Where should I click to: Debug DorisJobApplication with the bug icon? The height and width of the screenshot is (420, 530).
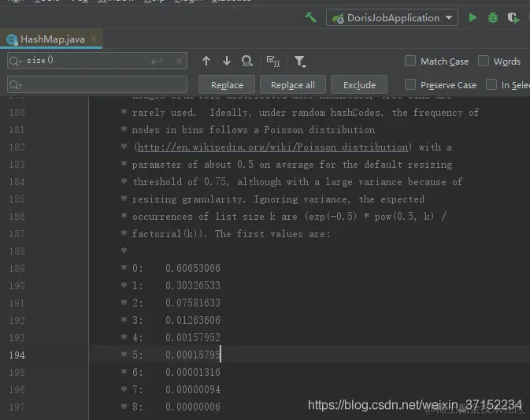coord(492,17)
